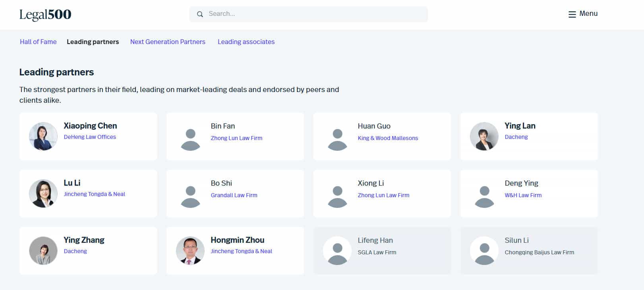
Task: Open Hongmin Zhou's name link
Action: point(238,240)
